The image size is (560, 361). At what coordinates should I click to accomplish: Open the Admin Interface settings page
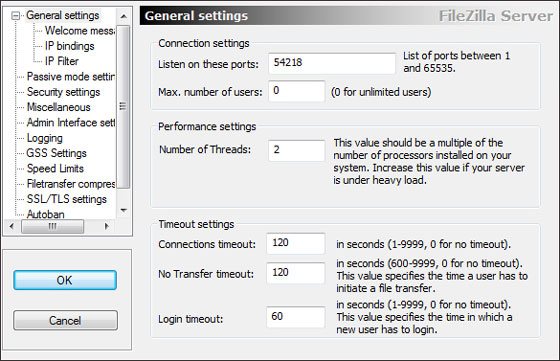[x=71, y=122]
